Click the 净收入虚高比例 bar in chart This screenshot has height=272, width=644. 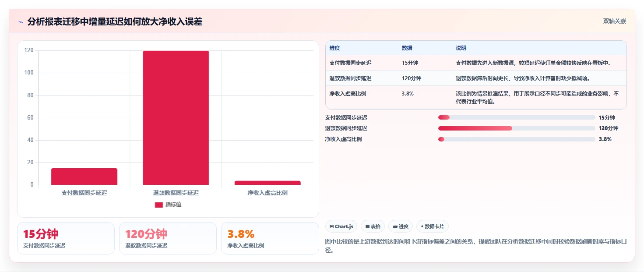[x=267, y=183]
